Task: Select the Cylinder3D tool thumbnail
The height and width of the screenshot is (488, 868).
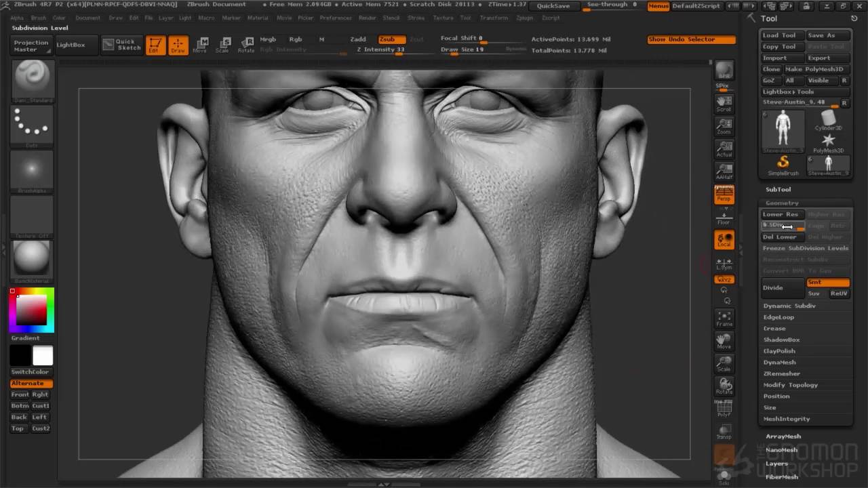Action: (828, 121)
